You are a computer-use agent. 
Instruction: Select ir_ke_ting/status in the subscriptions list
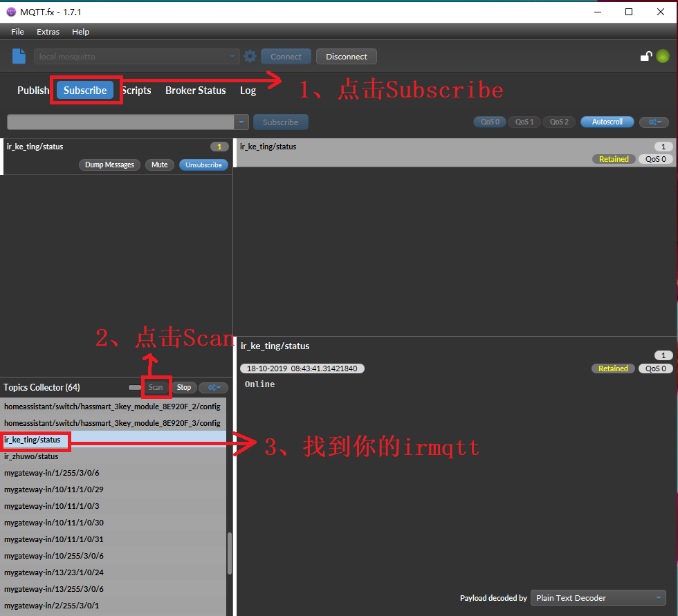(x=117, y=156)
